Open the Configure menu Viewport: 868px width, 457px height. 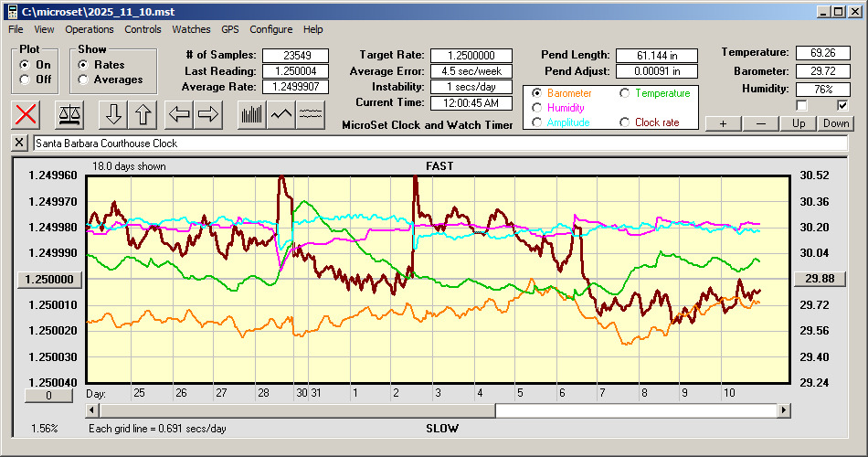(271, 29)
